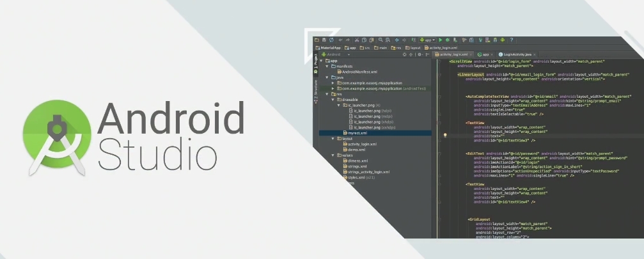Copy selection with the toolbar copy icon

pyautogui.click(x=365, y=40)
